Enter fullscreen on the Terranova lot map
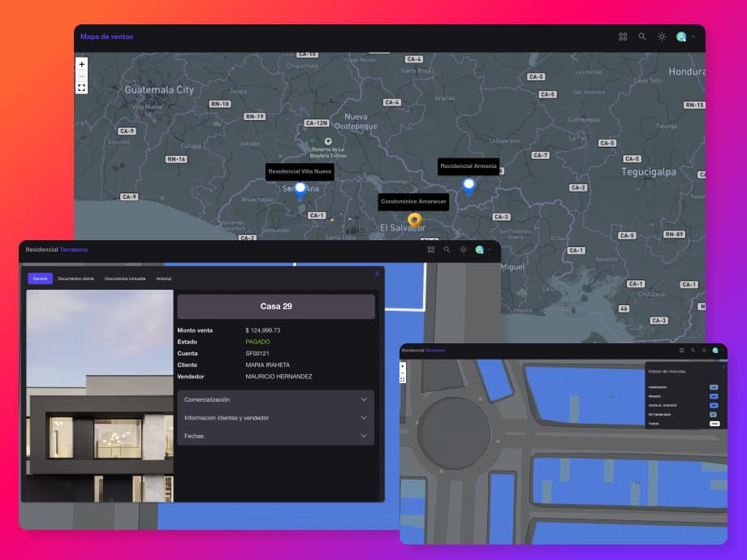Screen dimensions: 747x560 tap(403, 380)
